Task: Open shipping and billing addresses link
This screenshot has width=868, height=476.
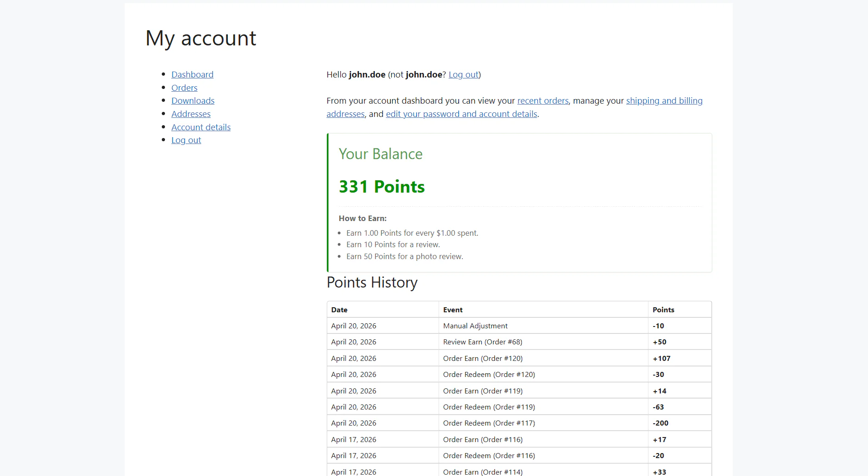Action: 664,100
